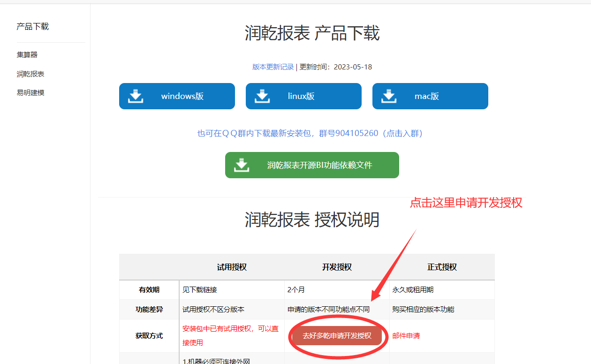This screenshot has width=591, height=364.
Task: Click 试用授权不区分版本 cell
Action: [x=213, y=310]
